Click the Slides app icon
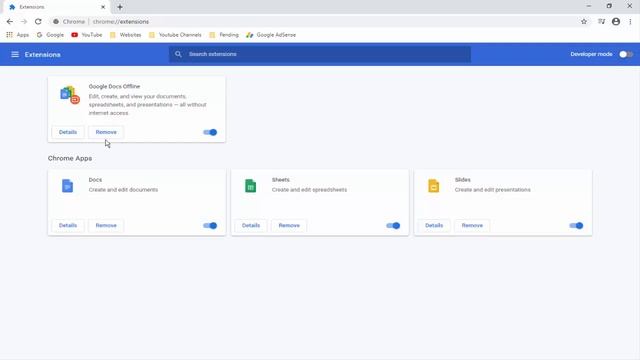 click(433, 186)
